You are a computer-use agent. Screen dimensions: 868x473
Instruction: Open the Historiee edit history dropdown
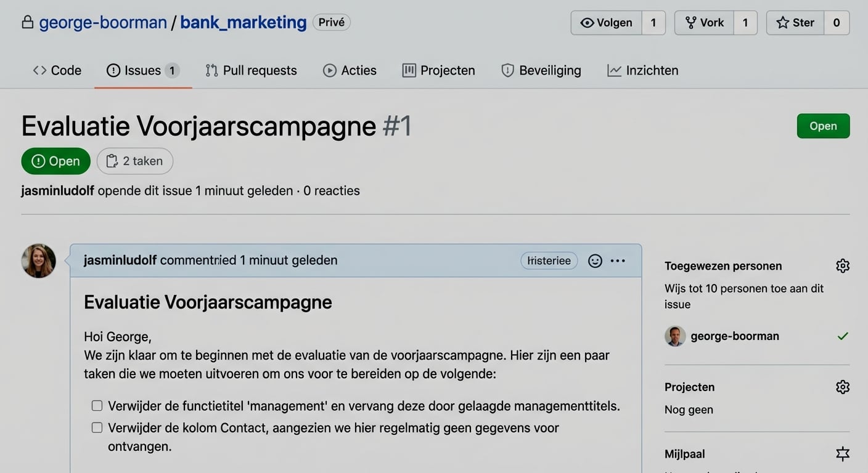[549, 261]
